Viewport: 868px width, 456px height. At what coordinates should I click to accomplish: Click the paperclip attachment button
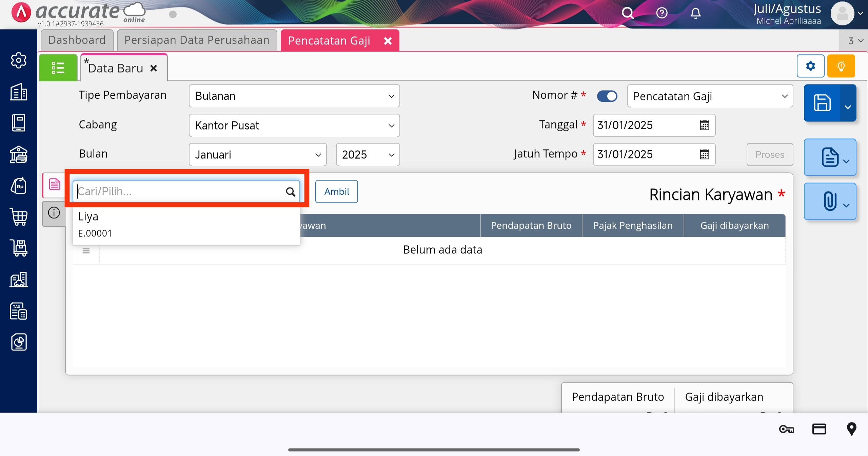pyautogui.click(x=829, y=201)
